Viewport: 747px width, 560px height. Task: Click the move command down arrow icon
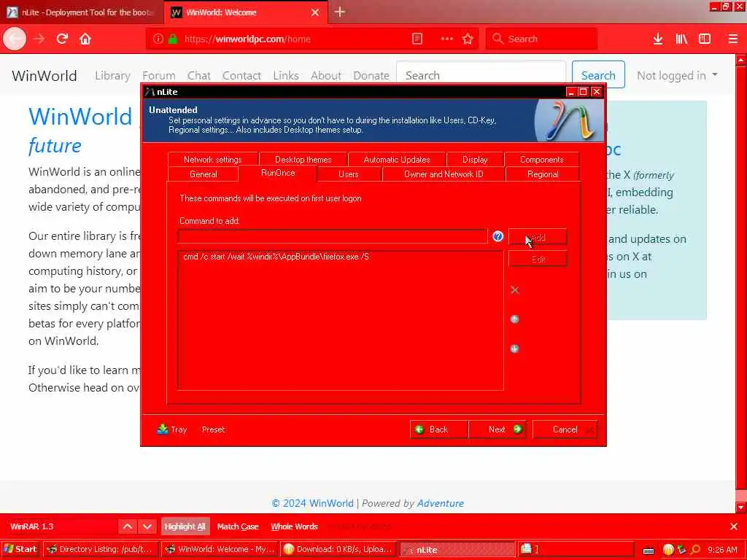514,349
